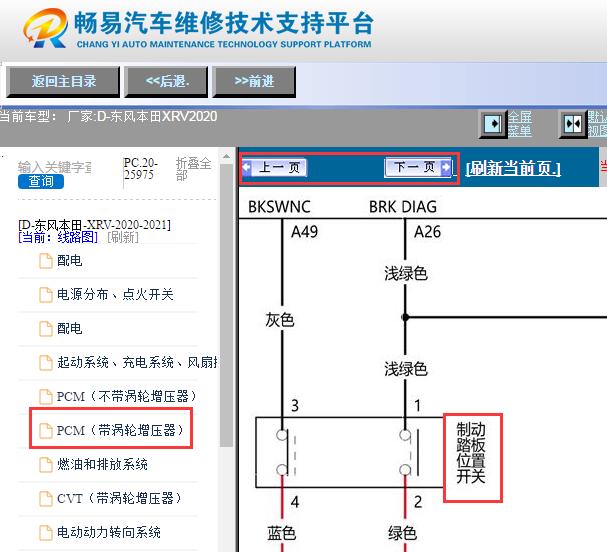Click page icon beside PCM（带涡轮增压器）
The width and height of the screenshot is (607, 552).
coord(46,430)
